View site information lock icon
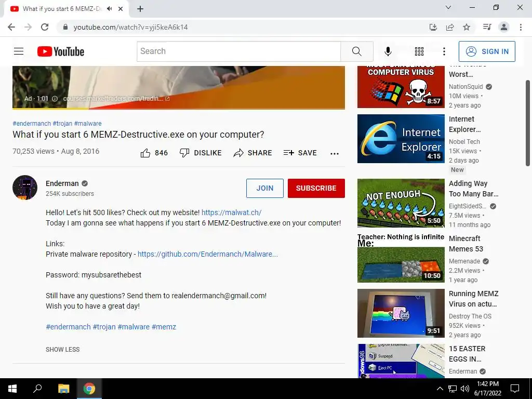Image resolution: width=532 pixels, height=399 pixels. click(x=65, y=27)
